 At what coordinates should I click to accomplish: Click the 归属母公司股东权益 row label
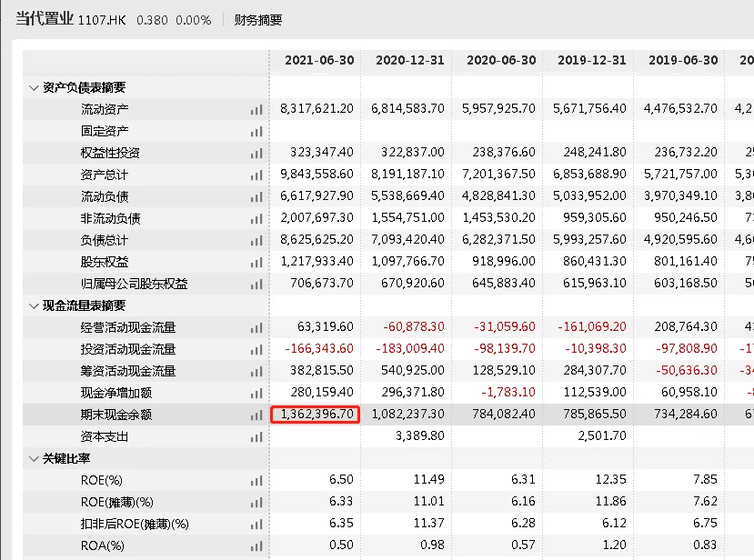tap(134, 284)
